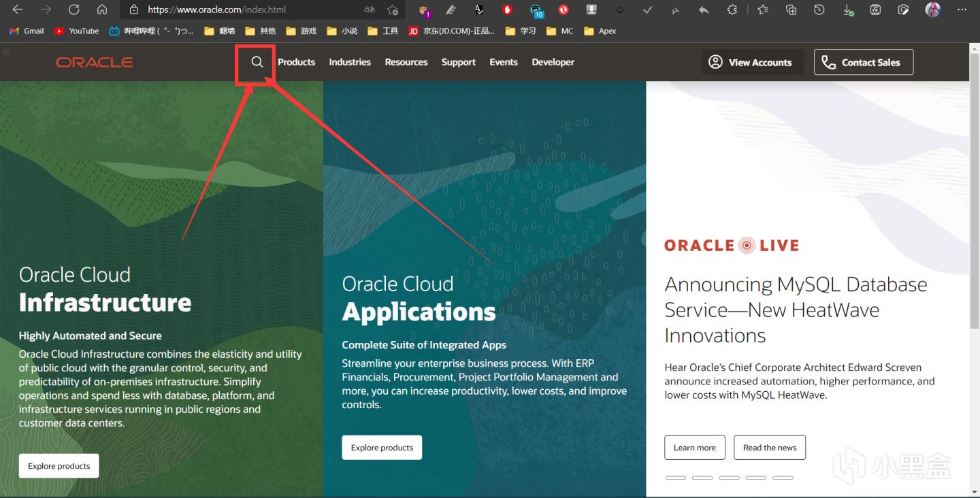
Task: Click the checkmark extension icon
Action: (x=647, y=10)
